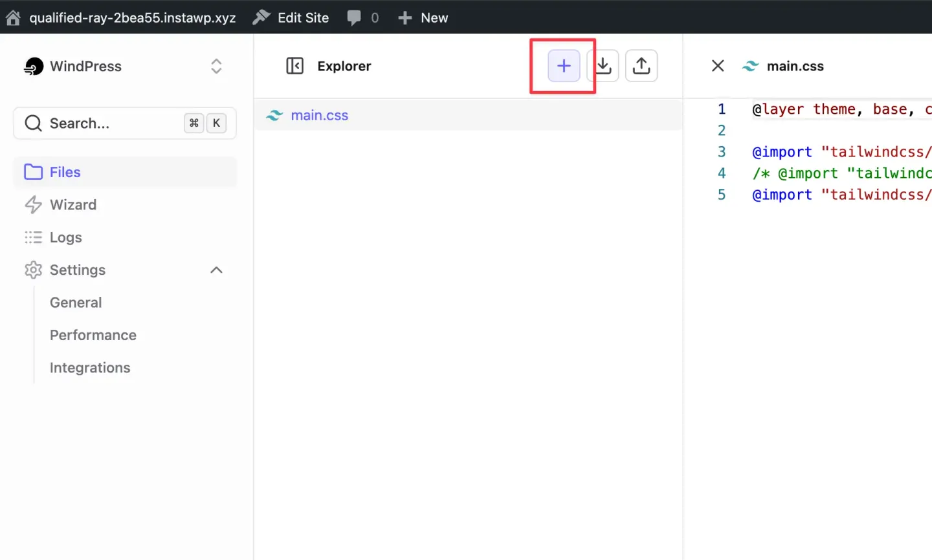
Task: Click the WindPress logo icon
Action: [33, 66]
